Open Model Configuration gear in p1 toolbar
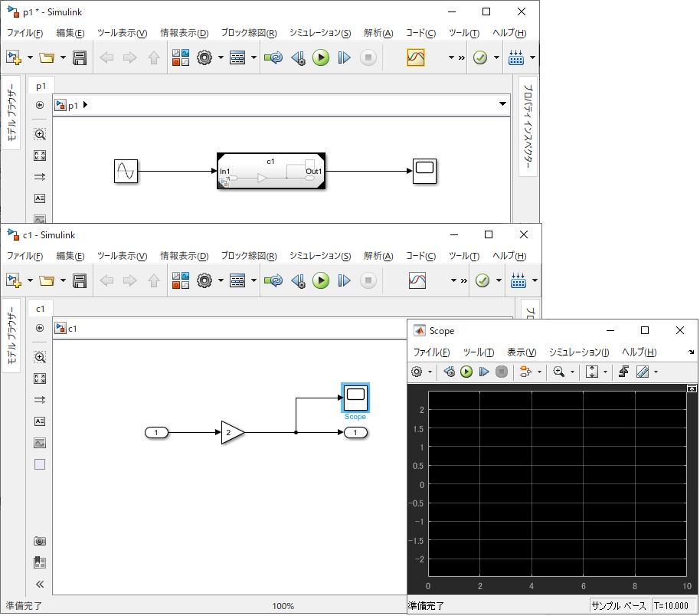The image size is (700, 616). (x=204, y=57)
